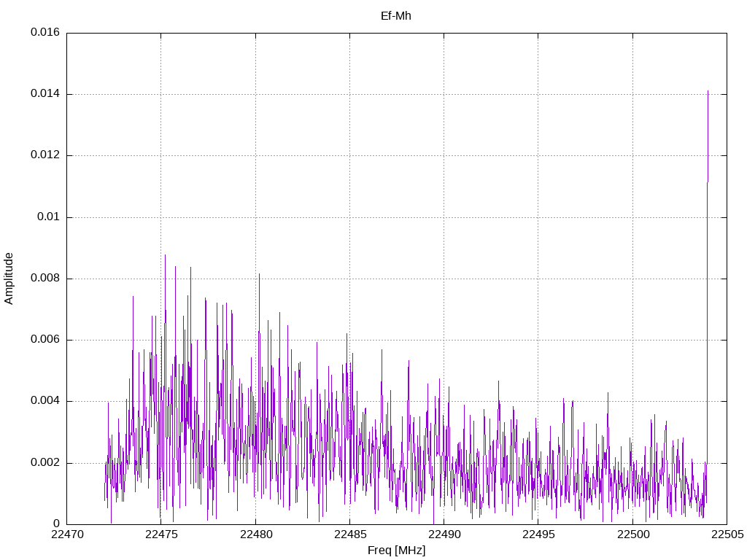This screenshot has height=560, width=747.
Task: Click the 0.01 y-axis tick label
Action: (x=48, y=217)
